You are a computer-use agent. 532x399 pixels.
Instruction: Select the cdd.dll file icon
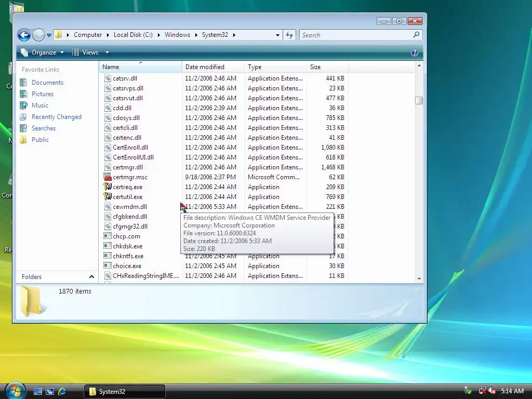click(108, 108)
